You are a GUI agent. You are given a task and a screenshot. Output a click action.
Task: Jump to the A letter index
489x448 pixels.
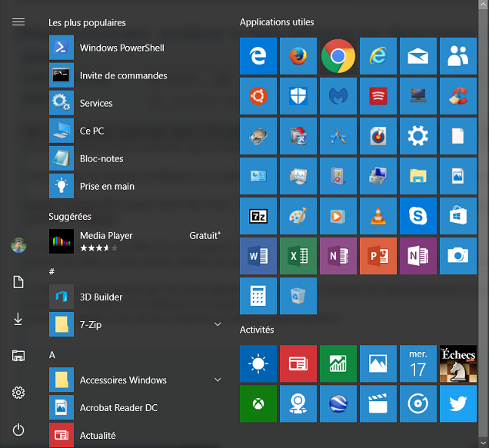52,355
